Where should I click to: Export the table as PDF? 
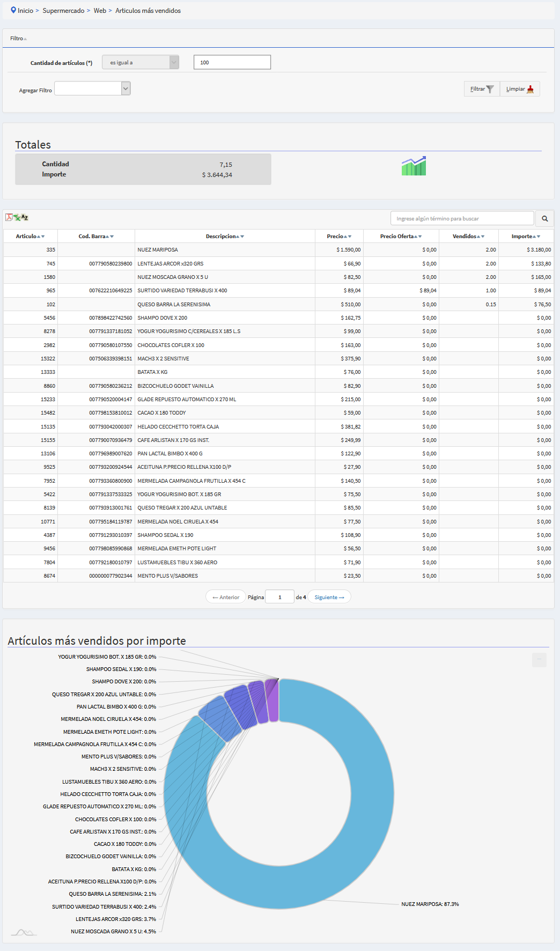(x=9, y=217)
